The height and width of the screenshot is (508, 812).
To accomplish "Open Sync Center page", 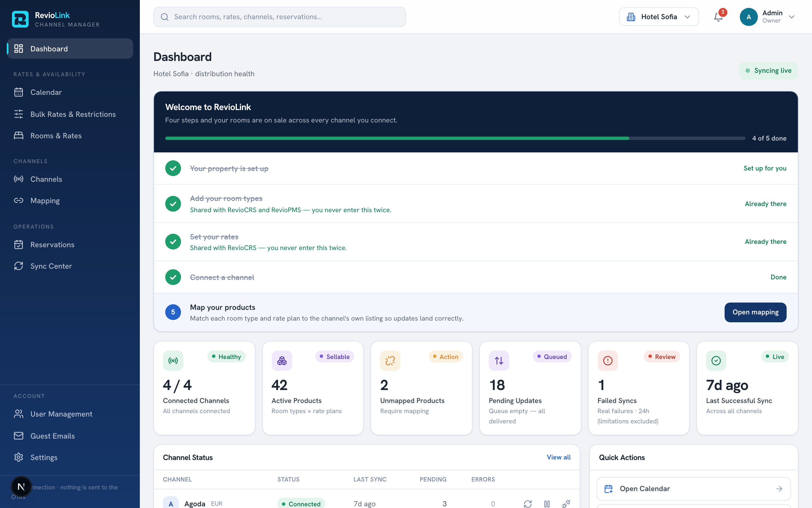I will click(70, 266).
